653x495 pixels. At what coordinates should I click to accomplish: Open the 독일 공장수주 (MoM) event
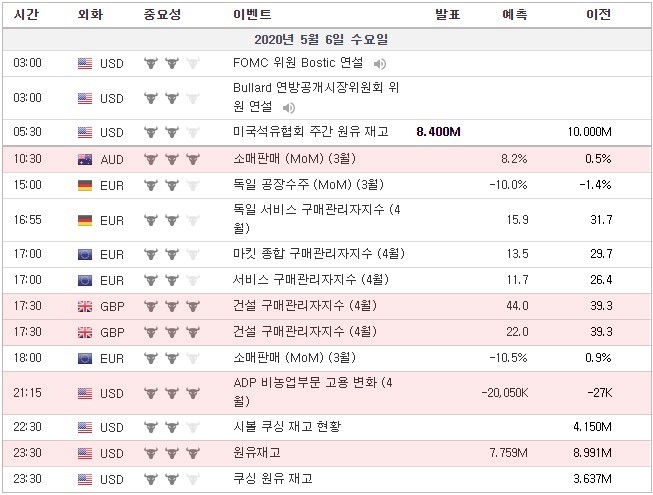pyautogui.click(x=308, y=185)
